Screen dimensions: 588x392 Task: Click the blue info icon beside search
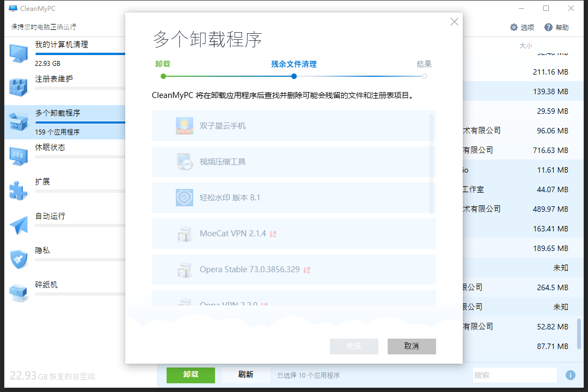pos(570,375)
